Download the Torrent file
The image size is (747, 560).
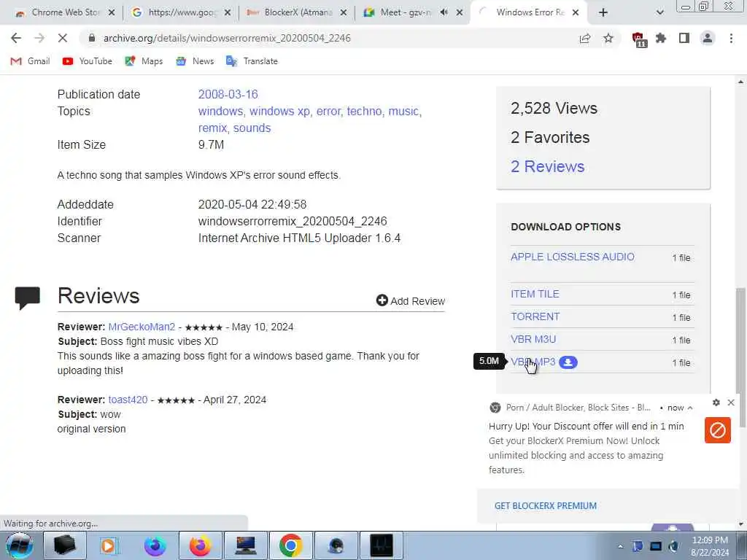(535, 316)
